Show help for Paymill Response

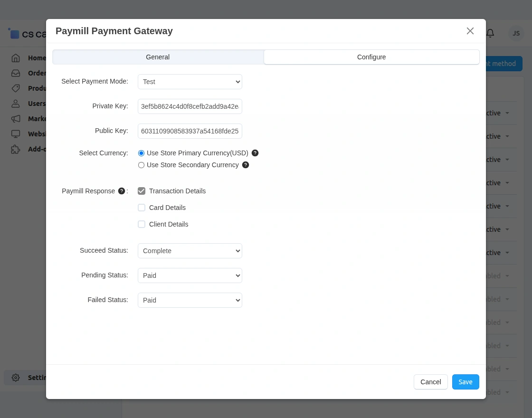point(122,191)
